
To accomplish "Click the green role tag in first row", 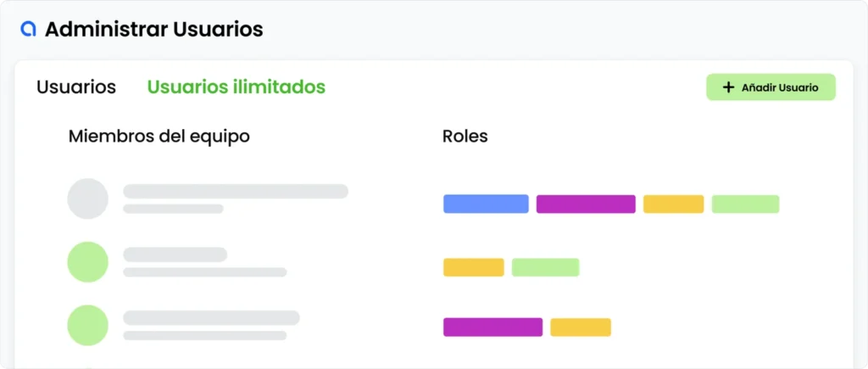I will coord(745,204).
